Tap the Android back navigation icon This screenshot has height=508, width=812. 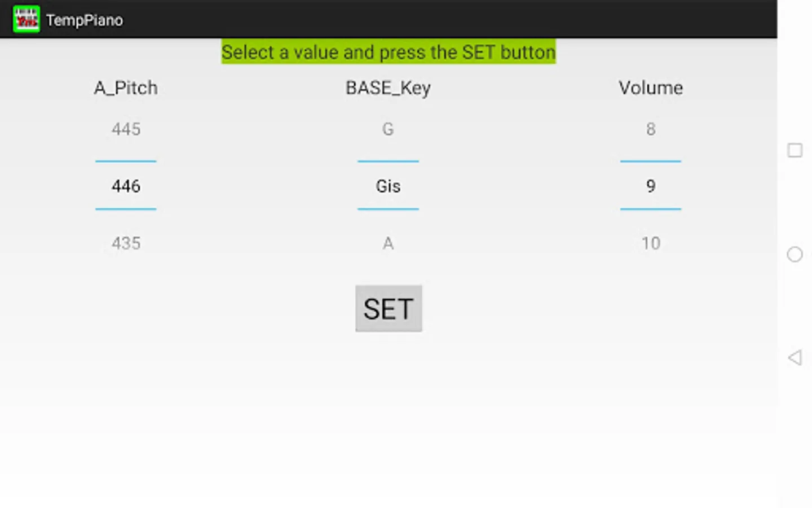(x=795, y=357)
